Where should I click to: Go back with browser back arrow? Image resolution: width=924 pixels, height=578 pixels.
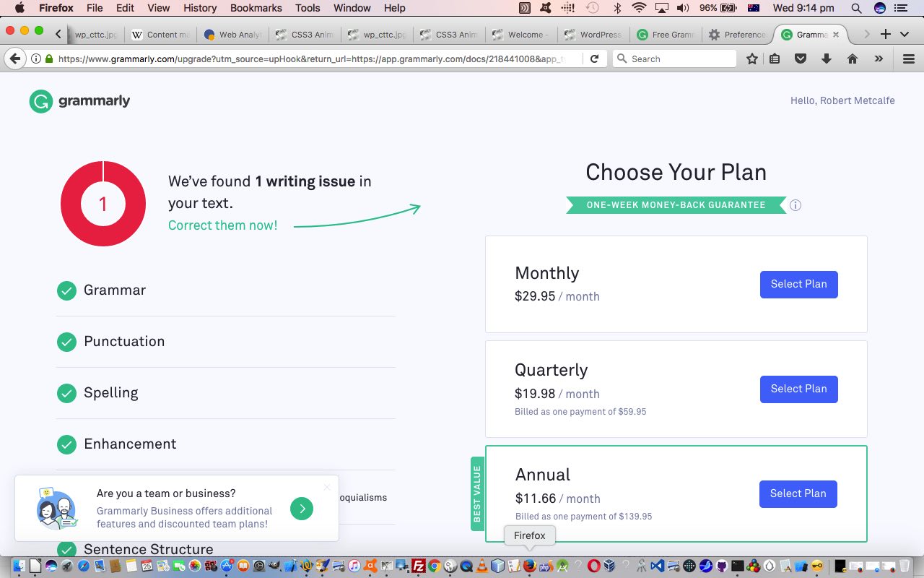(14, 59)
